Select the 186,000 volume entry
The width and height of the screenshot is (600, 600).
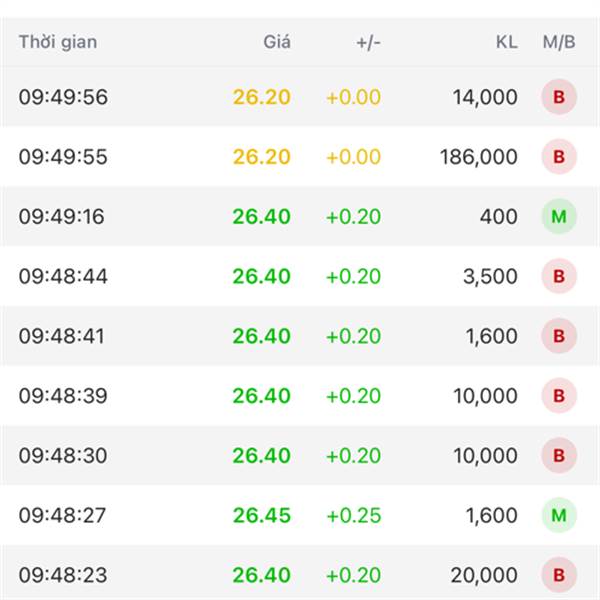pyautogui.click(x=479, y=157)
